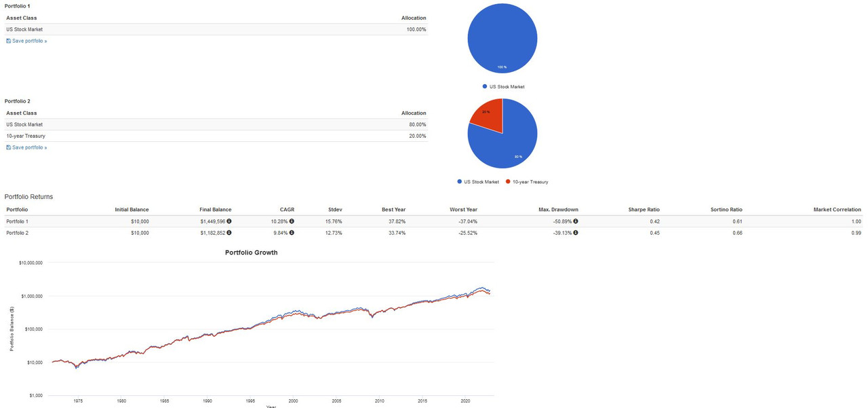Viewport: 868px width, 408px height.
Task: Click the 1975 x-axis year label
Action: 78,401
